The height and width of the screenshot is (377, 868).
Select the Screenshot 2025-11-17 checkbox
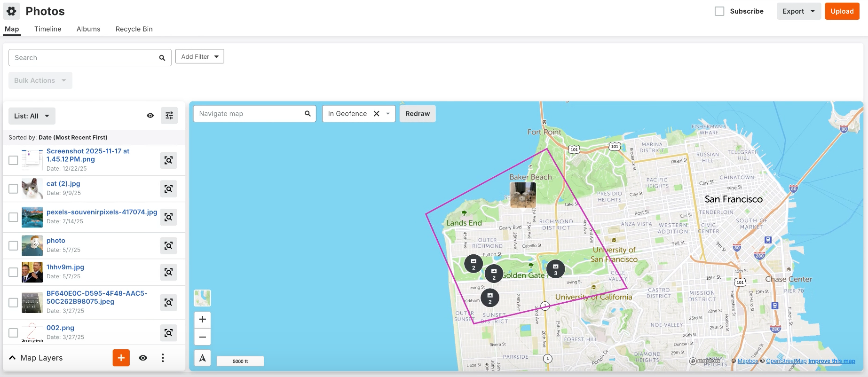(13, 160)
